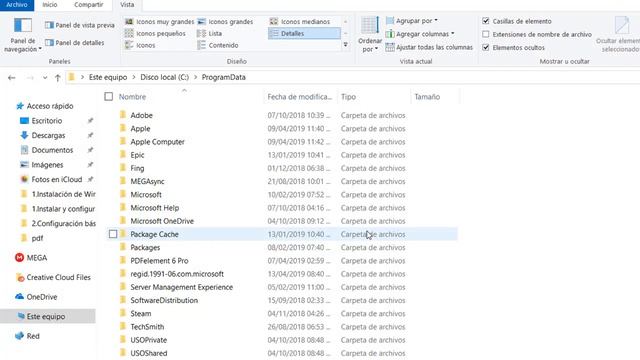
Task: Sort by Fecha de modificación column
Action: [299, 97]
